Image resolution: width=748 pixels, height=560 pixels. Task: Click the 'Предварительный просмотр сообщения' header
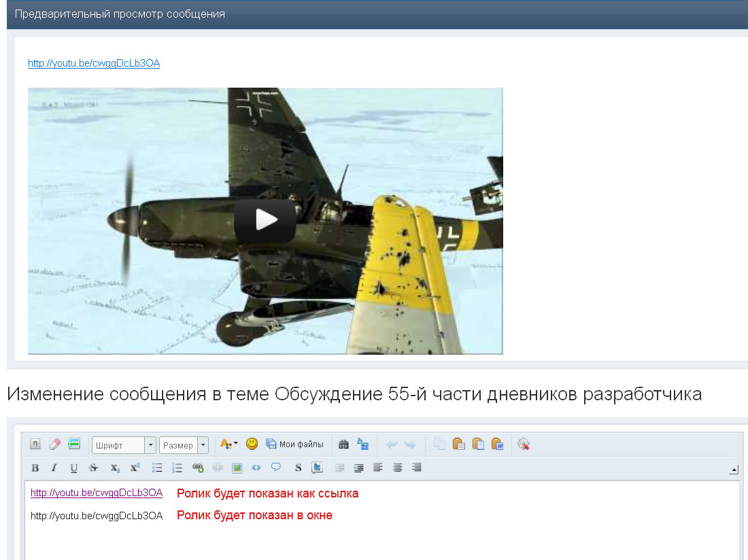(120, 14)
